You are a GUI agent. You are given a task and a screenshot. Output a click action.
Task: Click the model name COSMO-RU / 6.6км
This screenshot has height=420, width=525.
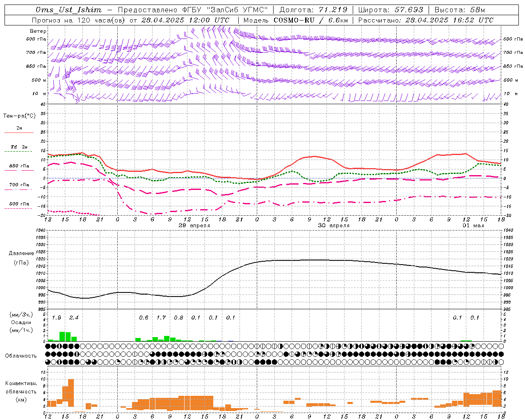click(x=311, y=20)
